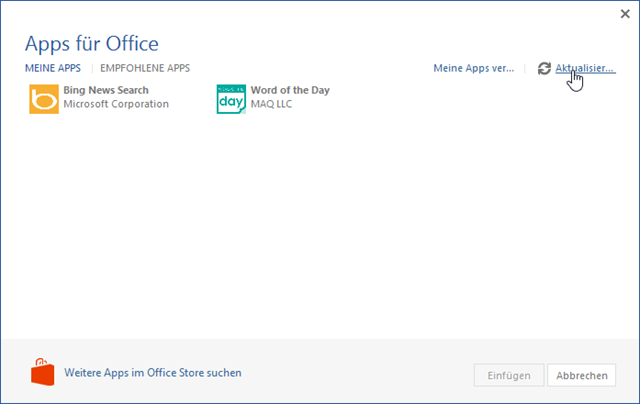Click the Aktualisier... link

(585, 68)
